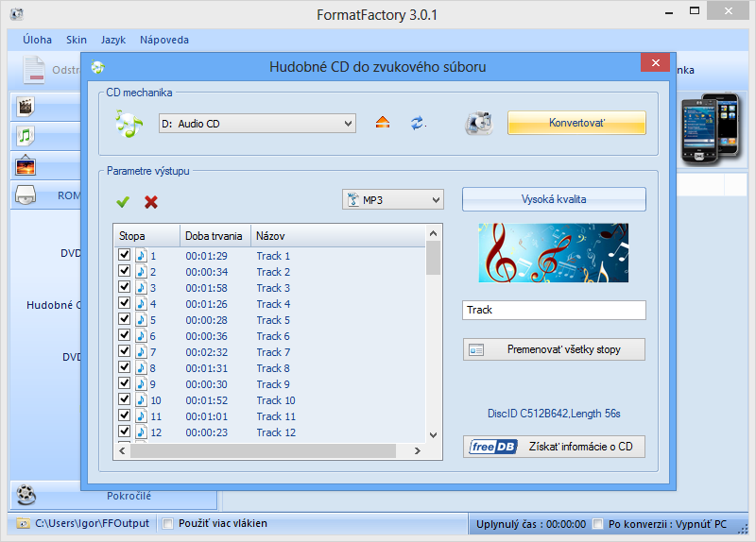Open the Video category in main window
This screenshot has width=756, height=542.
tap(26, 107)
